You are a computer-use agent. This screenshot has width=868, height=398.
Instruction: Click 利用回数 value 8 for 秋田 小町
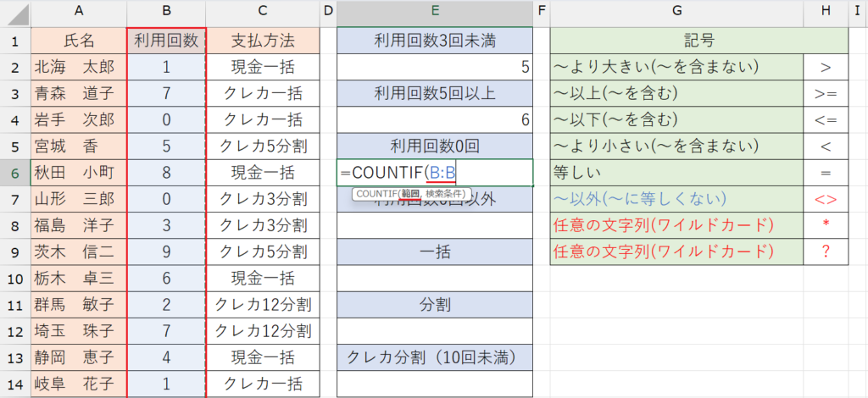166,173
